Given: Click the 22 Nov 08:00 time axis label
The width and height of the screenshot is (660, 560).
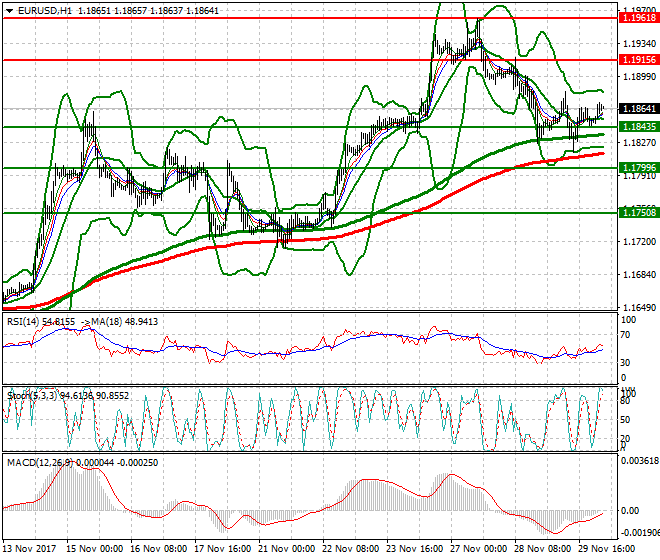Looking at the screenshot, I should (351, 549).
